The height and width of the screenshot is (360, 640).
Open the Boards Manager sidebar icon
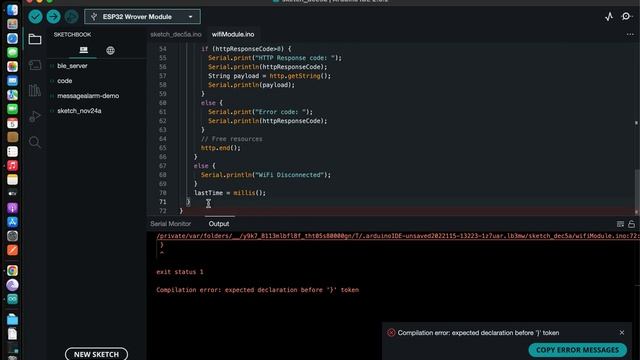click(x=35, y=65)
